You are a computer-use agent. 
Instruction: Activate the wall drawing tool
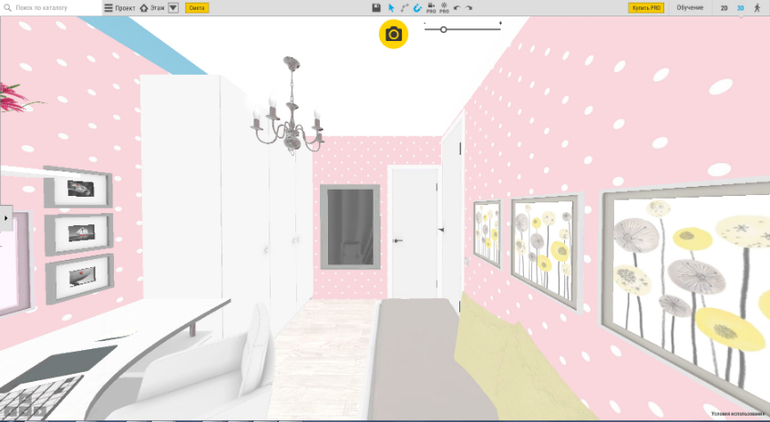coord(404,8)
